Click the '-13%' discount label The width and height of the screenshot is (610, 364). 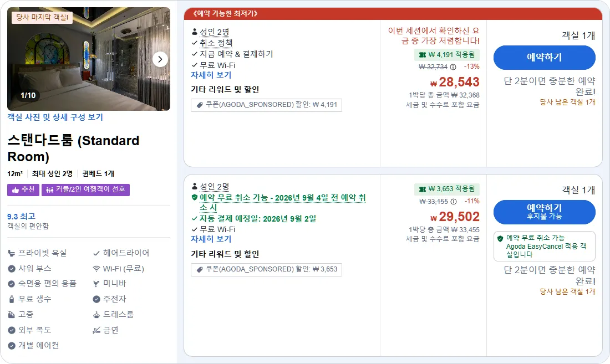point(471,66)
